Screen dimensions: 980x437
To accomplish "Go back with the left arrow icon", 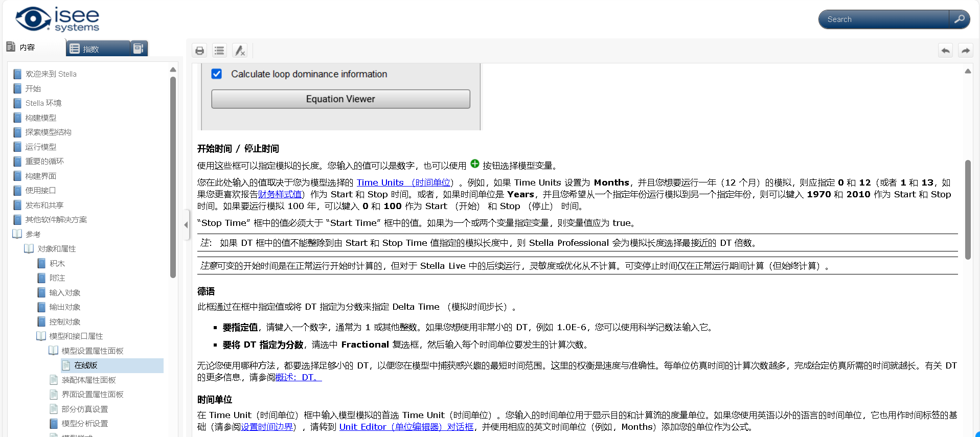I will coord(946,51).
